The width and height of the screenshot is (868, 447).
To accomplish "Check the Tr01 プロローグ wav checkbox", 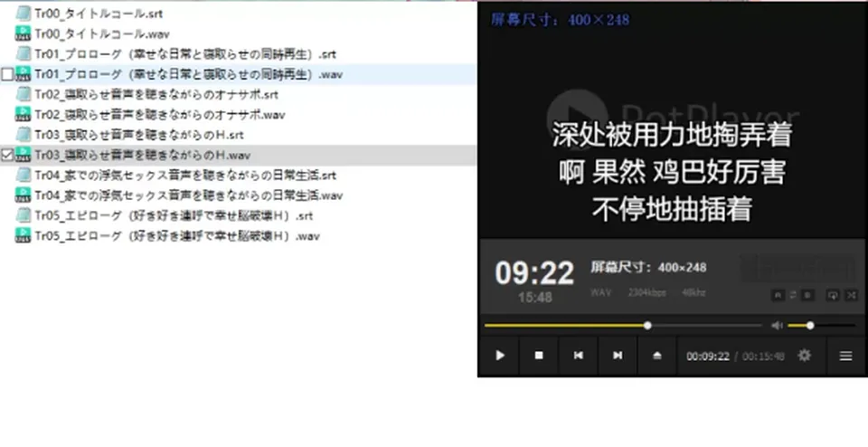I will pyautogui.click(x=7, y=74).
